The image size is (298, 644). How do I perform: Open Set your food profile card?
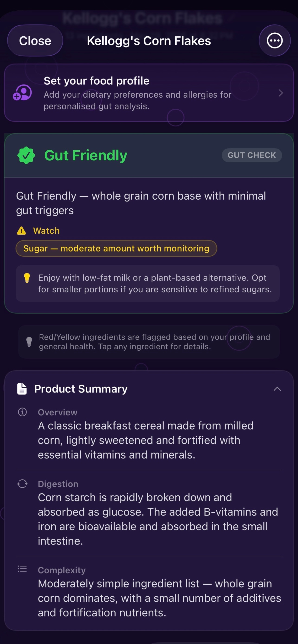149,93
